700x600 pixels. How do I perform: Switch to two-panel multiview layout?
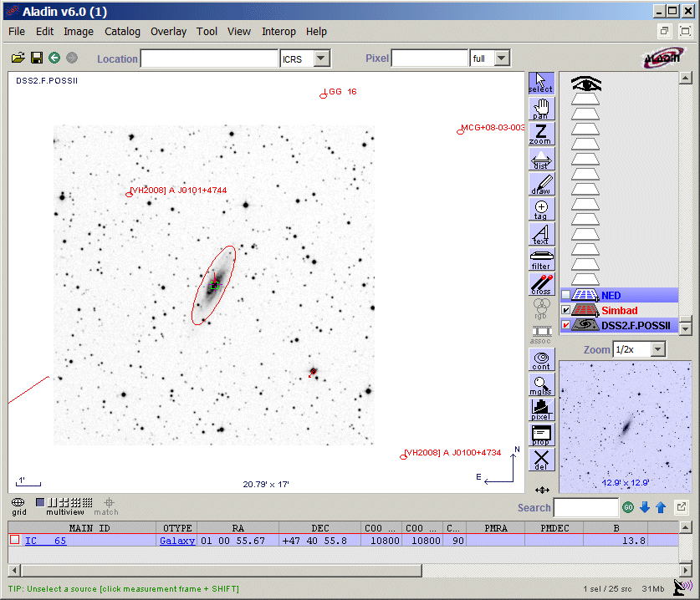(52, 503)
